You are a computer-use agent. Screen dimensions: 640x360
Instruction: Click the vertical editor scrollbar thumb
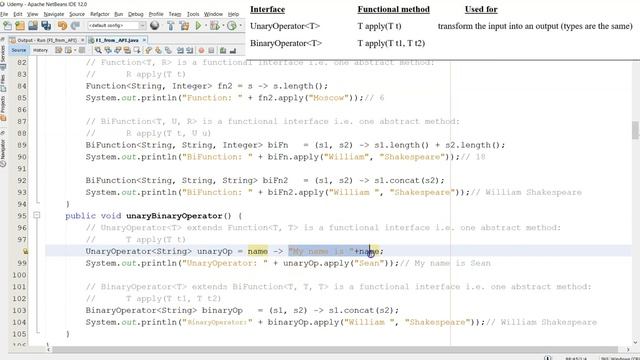[636, 131]
